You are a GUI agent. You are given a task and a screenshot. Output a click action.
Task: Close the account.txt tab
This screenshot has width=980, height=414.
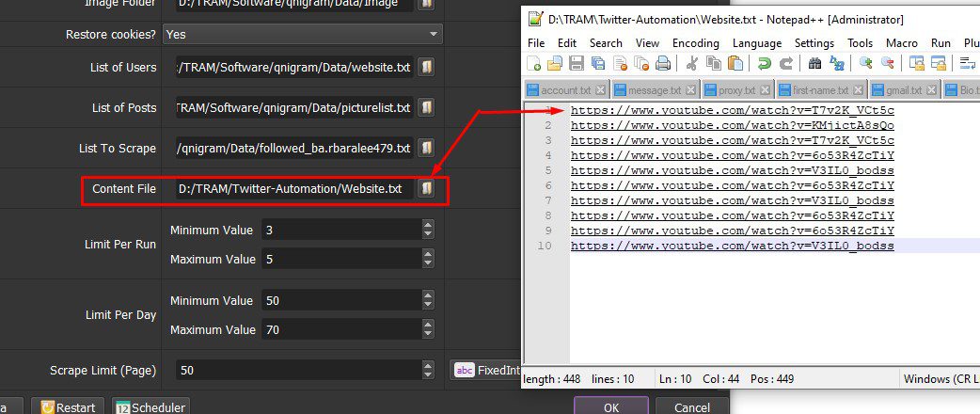(x=600, y=90)
